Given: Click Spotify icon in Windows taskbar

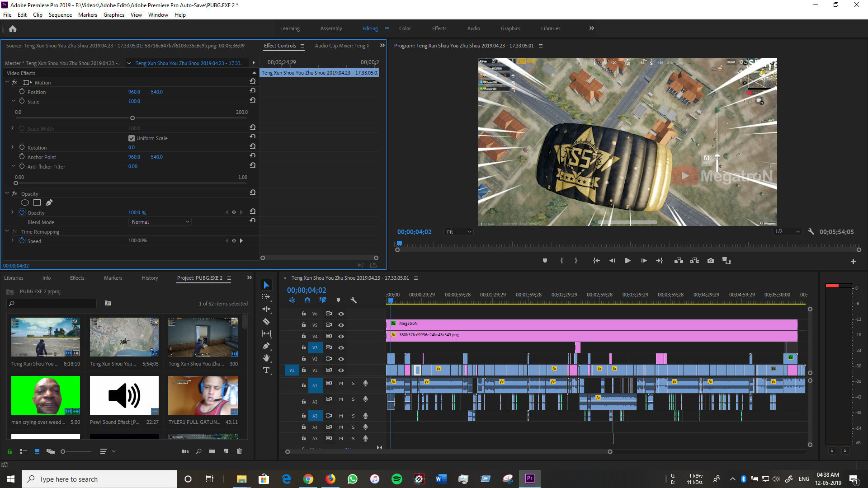Looking at the screenshot, I should (x=396, y=479).
